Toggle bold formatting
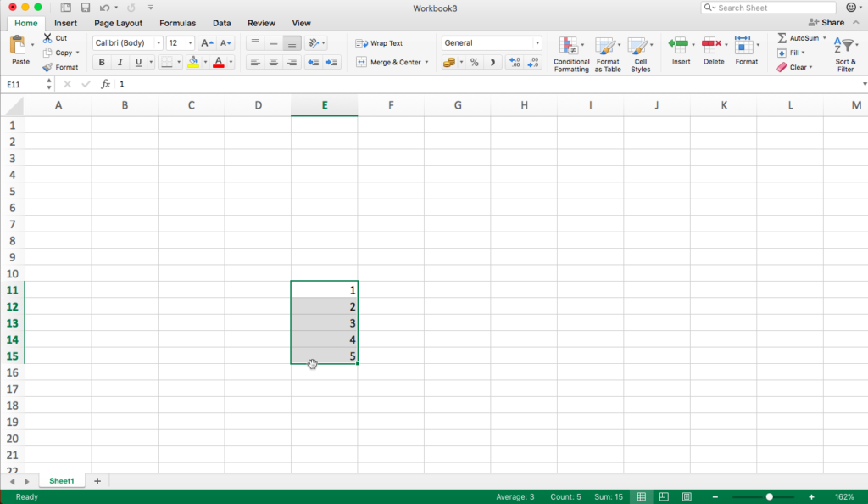This screenshot has height=504, width=868. pyautogui.click(x=102, y=62)
